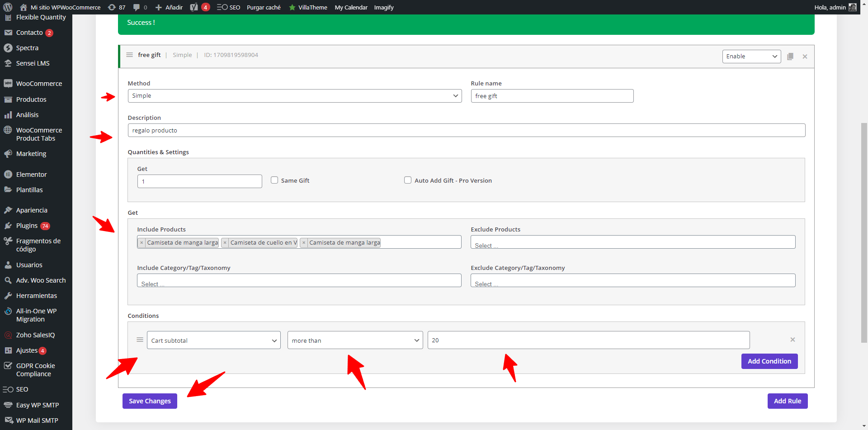Click the page vertical scrollbar
This screenshot has height=430, width=868.
point(864,232)
